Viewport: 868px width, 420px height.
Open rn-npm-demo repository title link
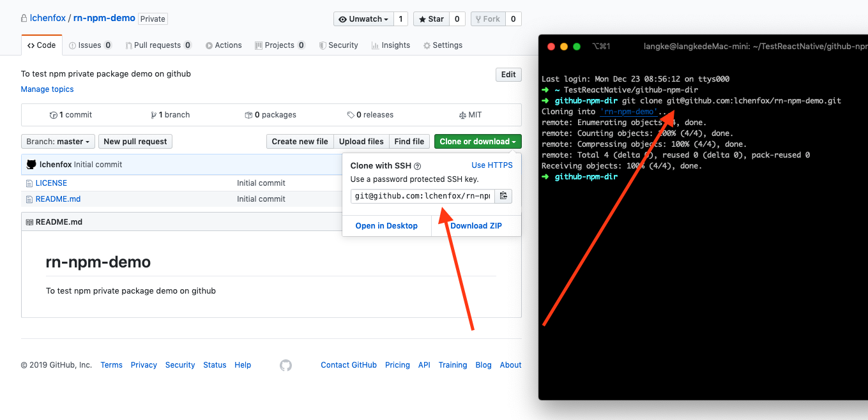pyautogui.click(x=105, y=19)
